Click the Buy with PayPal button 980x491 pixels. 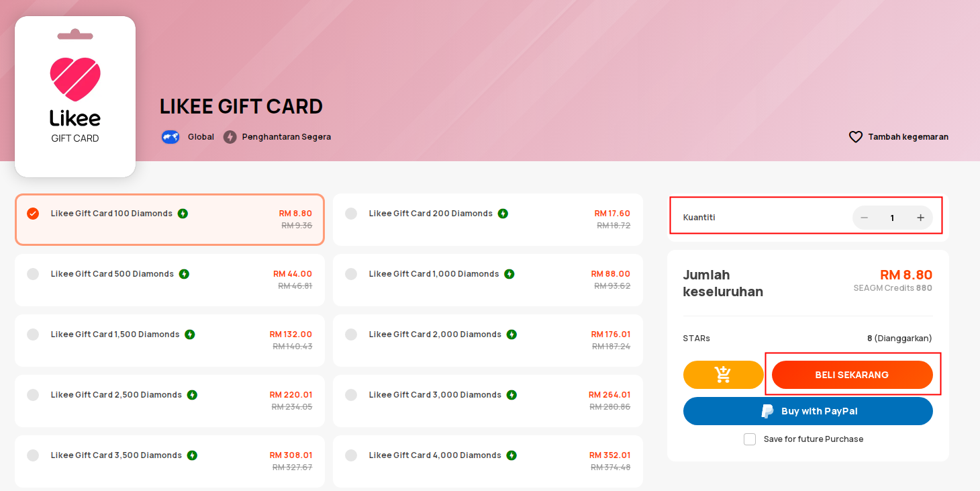click(x=808, y=411)
